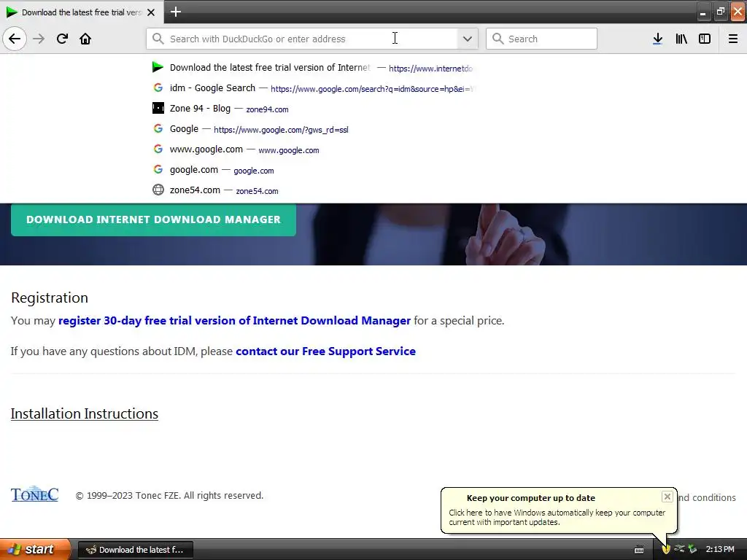Screen dimensions: 747x560
Task: Open contact our Free Support Service link
Action: click(x=325, y=351)
